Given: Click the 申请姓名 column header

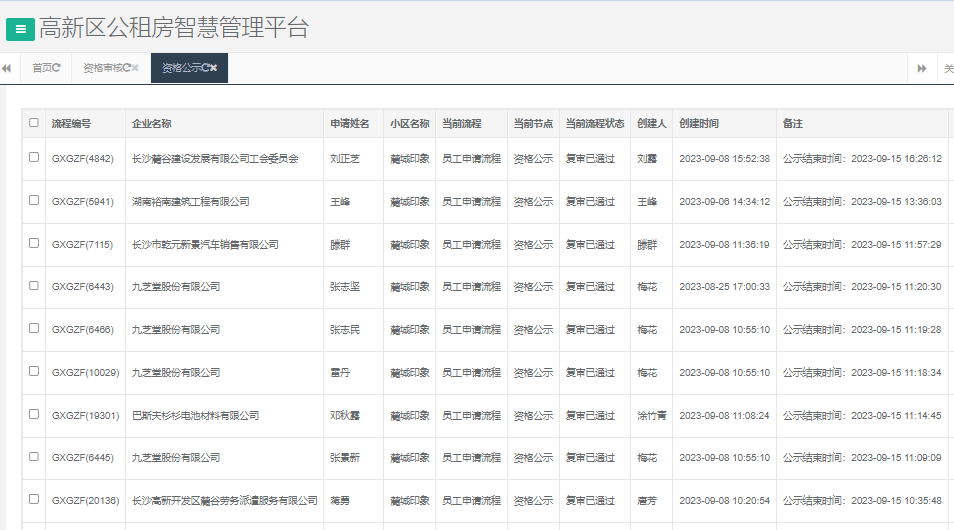Looking at the screenshot, I should click(350, 124).
